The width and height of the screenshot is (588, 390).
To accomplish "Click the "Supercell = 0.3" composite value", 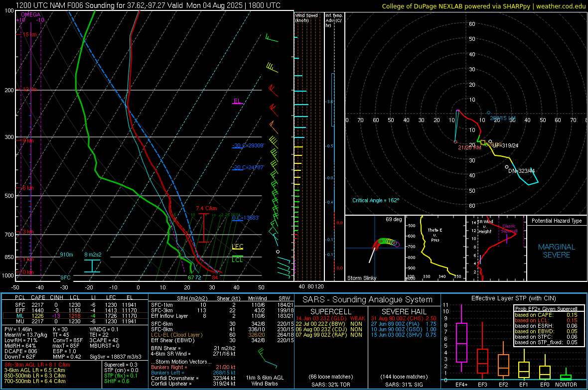I will (x=121, y=365).
